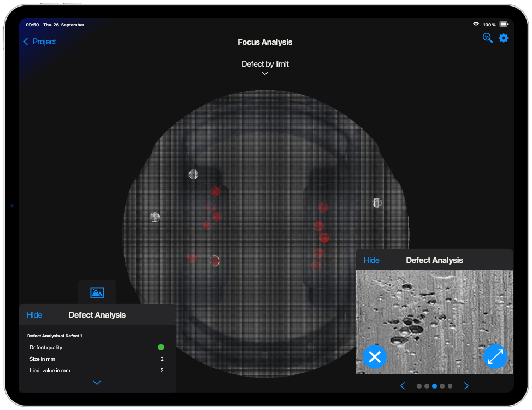This screenshot has height=410, width=532.
Task: Check the Wi-Fi status icon
Action: coord(476,25)
